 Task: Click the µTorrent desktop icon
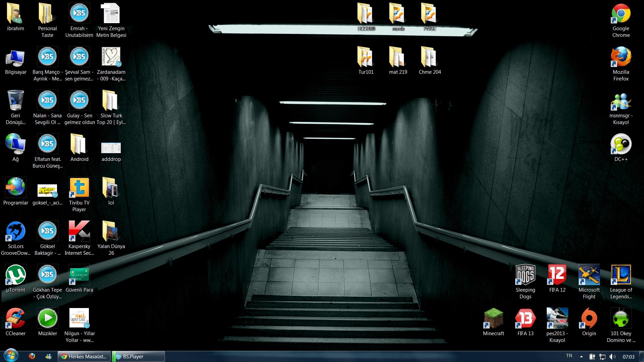point(15,275)
